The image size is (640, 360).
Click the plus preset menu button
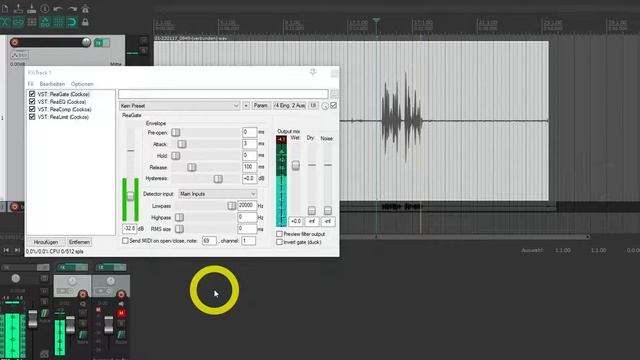(x=246, y=106)
